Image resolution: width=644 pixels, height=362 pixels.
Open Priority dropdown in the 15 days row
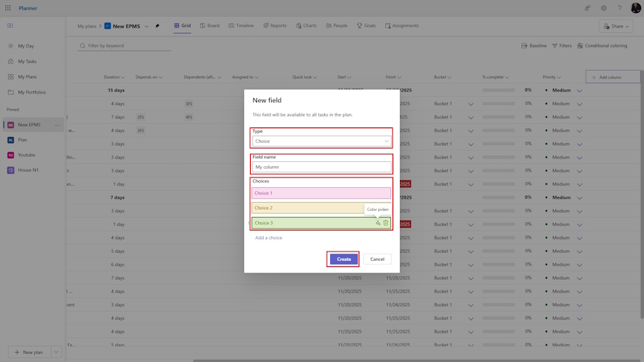[x=580, y=90]
